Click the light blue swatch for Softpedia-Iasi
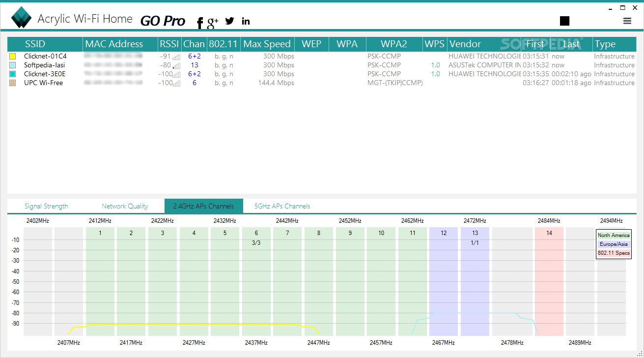The width and height of the screenshot is (644, 358). pos(12,65)
